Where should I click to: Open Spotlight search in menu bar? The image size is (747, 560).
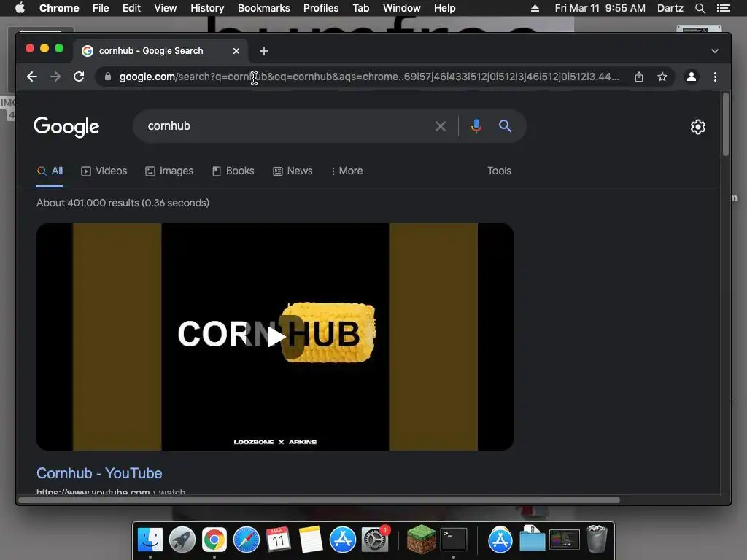(700, 8)
